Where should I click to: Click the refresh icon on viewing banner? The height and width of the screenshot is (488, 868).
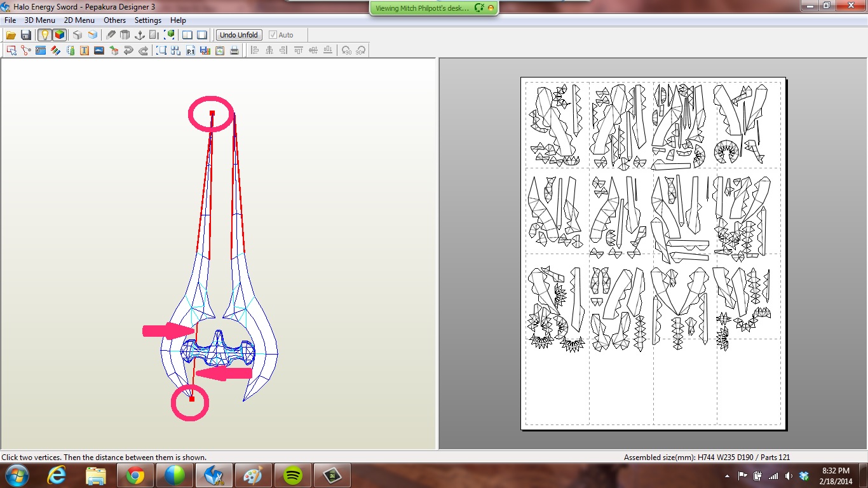pos(479,8)
